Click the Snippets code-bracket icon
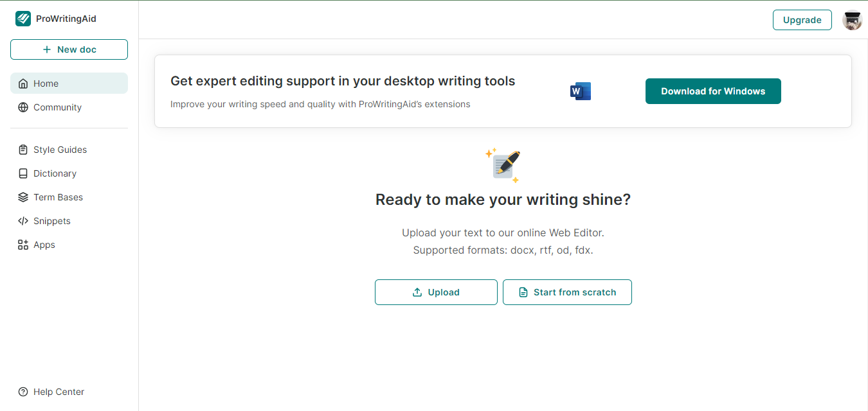This screenshot has height=411, width=868. [23, 221]
